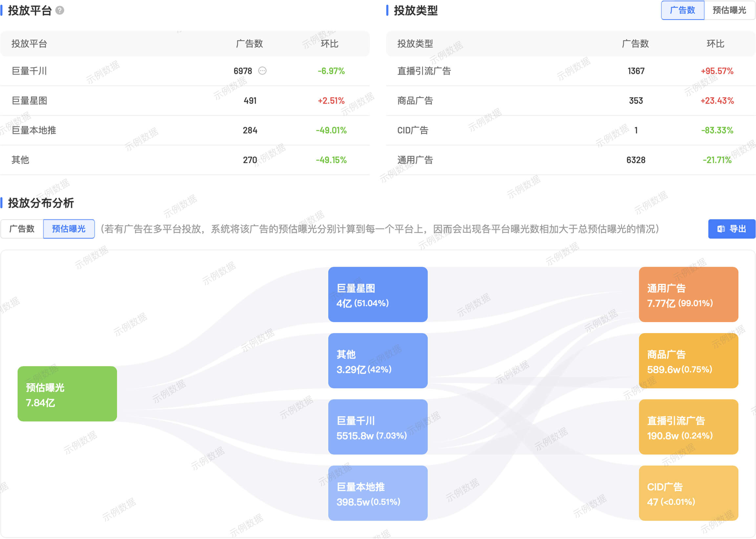Click the +23.43% change value

point(717,101)
